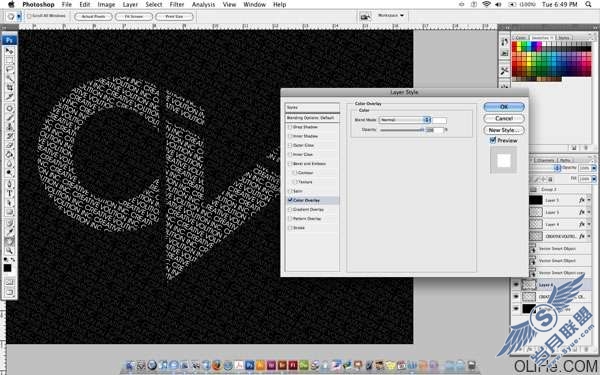Open the Layer menu
Screen dimensions: 600x375
pos(130,5)
